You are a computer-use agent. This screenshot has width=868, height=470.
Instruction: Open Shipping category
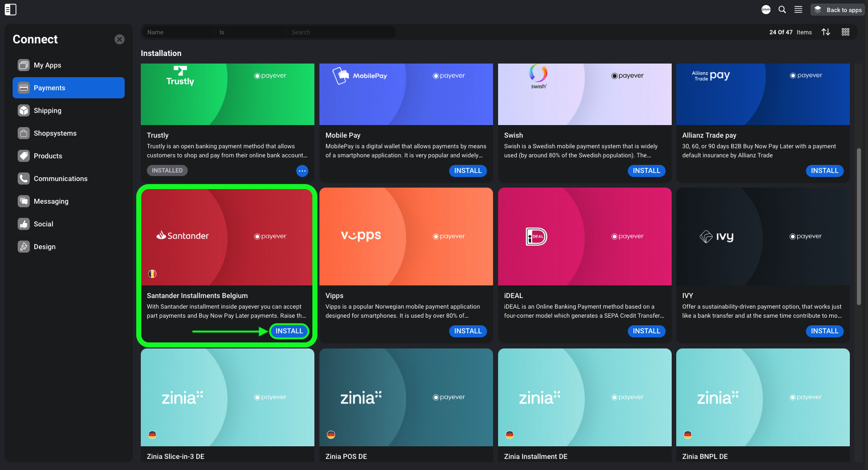coord(69,110)
